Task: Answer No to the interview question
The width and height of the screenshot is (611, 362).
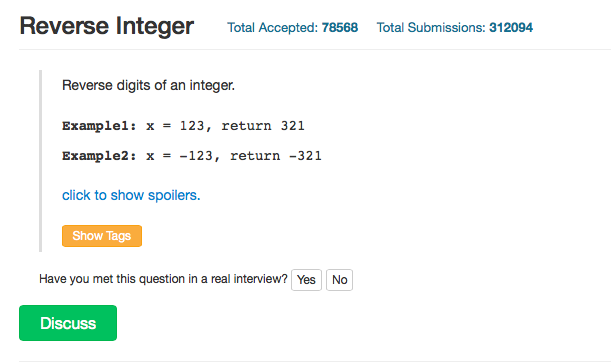Action: [x=339, y=280]
